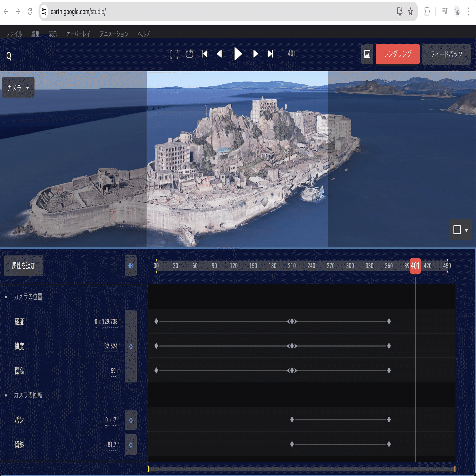Open the viewport layout dropdown
Image resolution: width=476 pixels, height=476 pixels.
(x=461, y=230)
